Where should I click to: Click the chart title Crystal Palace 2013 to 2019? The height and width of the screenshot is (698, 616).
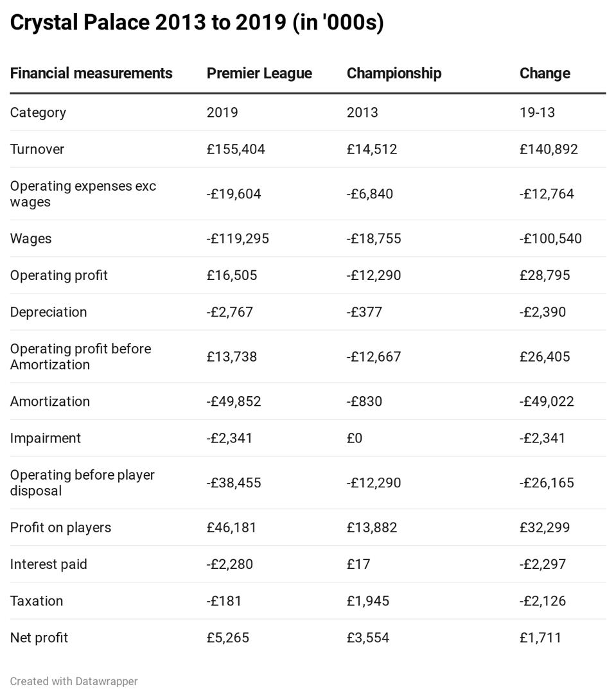(x=197, y=22)
